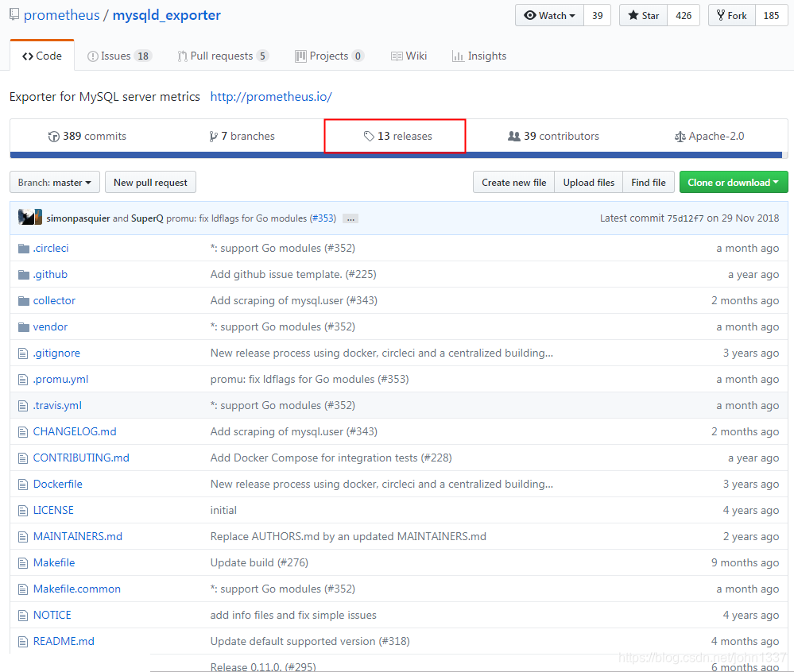Click the Create new file button
The width and height of the screenshot is (794, 672).
point(514,182)
